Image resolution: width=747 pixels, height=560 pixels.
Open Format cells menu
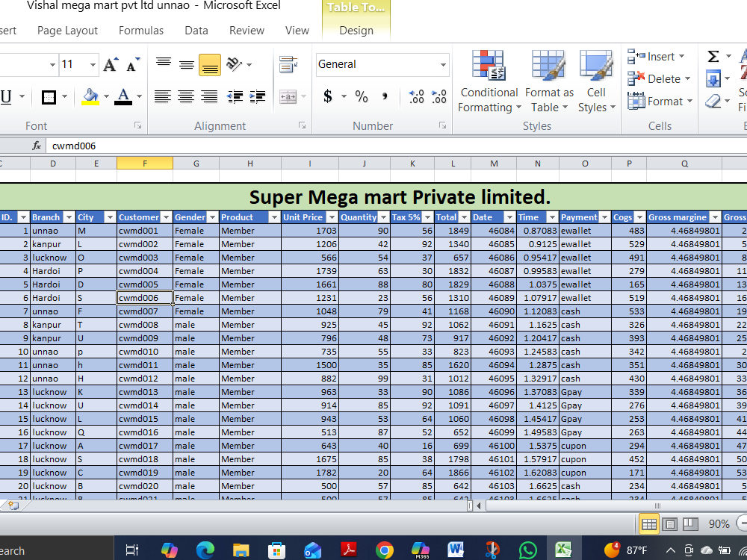[x=660, y=101]
